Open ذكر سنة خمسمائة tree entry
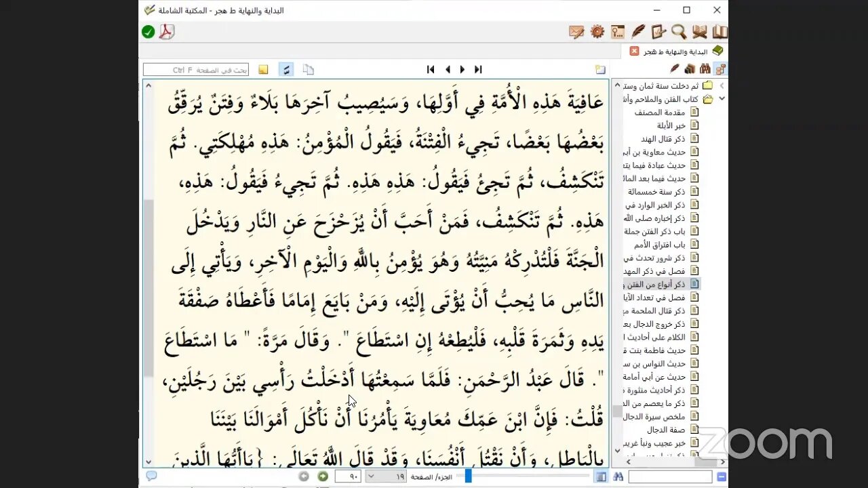 pyautogui.click(x=657, y=192)
